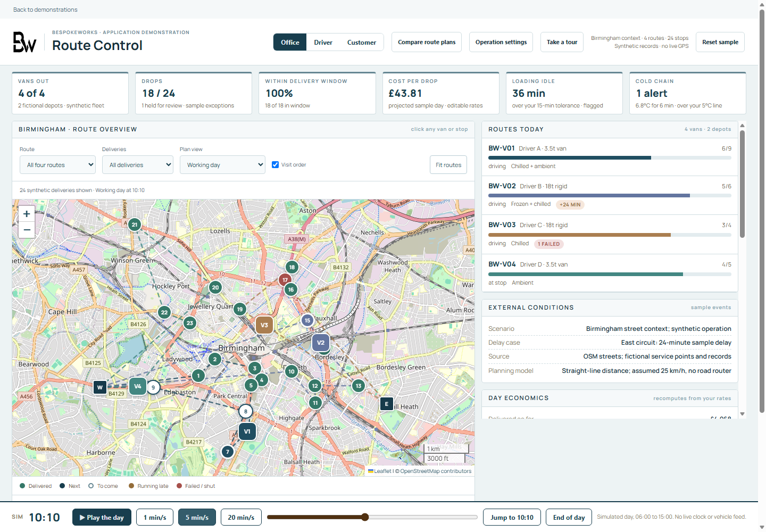This screenshot has width=766, height=532.
Task: Start Take a tour
Action: click(x=562, y=42)
